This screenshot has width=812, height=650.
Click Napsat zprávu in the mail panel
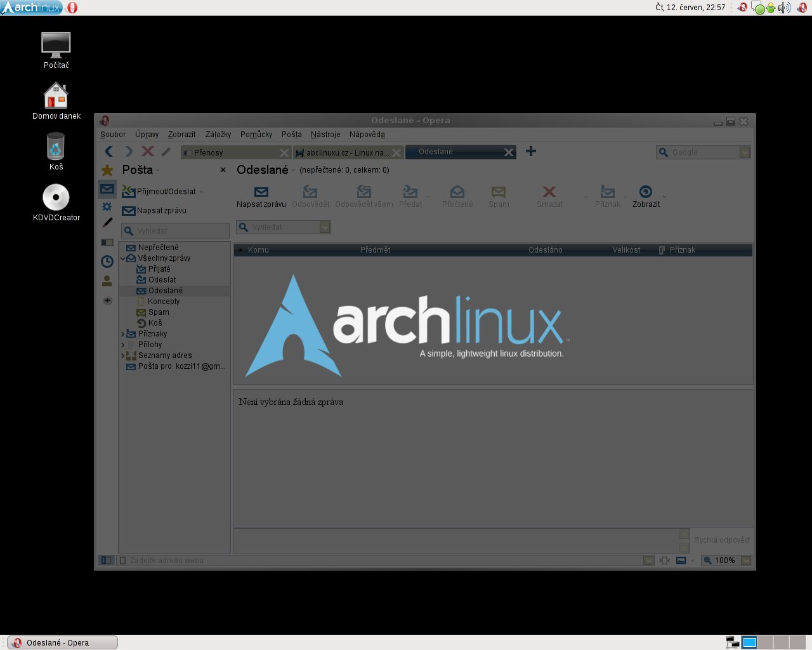(x=154, y=211)
